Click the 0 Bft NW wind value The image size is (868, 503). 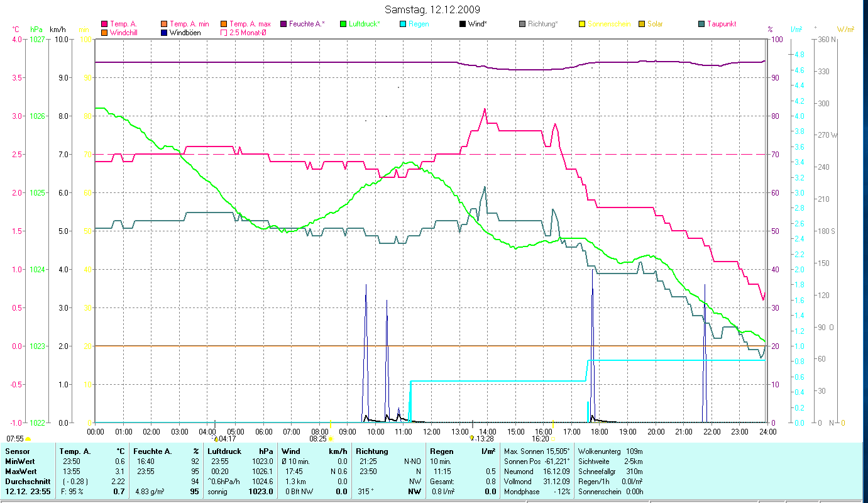pyautogui.click(x=300, y=492)
